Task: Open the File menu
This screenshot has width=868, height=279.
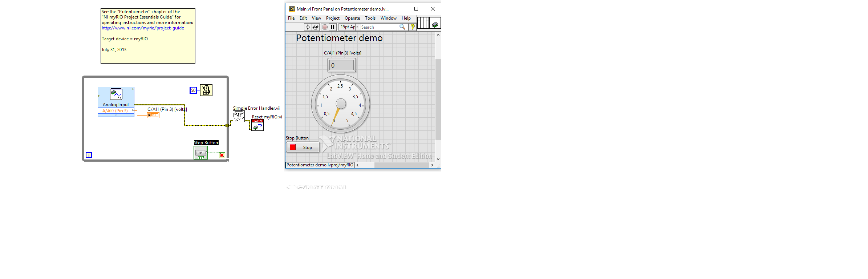Action: [x=291, y=18]
